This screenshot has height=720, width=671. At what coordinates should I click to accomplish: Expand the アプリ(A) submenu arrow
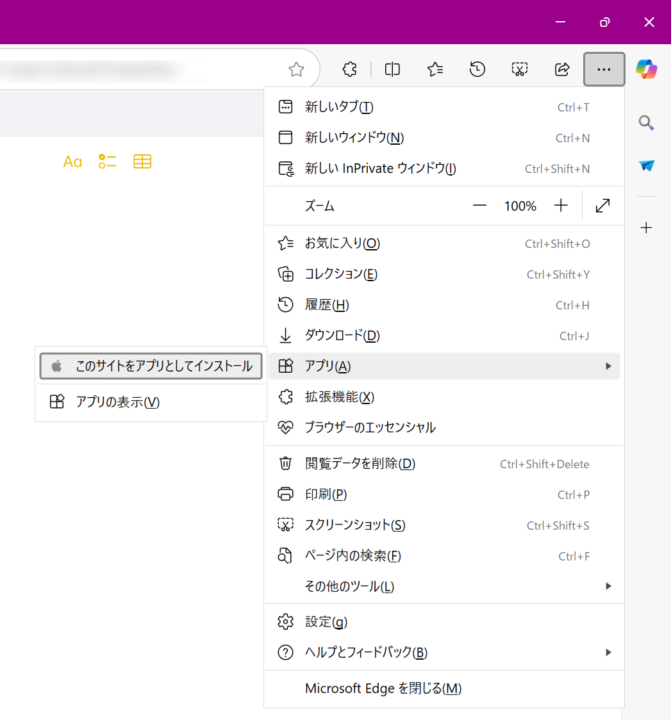point(608,366)
